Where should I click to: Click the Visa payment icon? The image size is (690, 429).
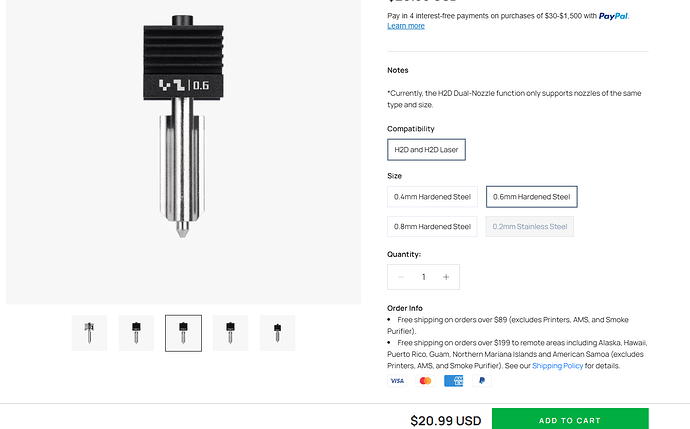[397, 381]
